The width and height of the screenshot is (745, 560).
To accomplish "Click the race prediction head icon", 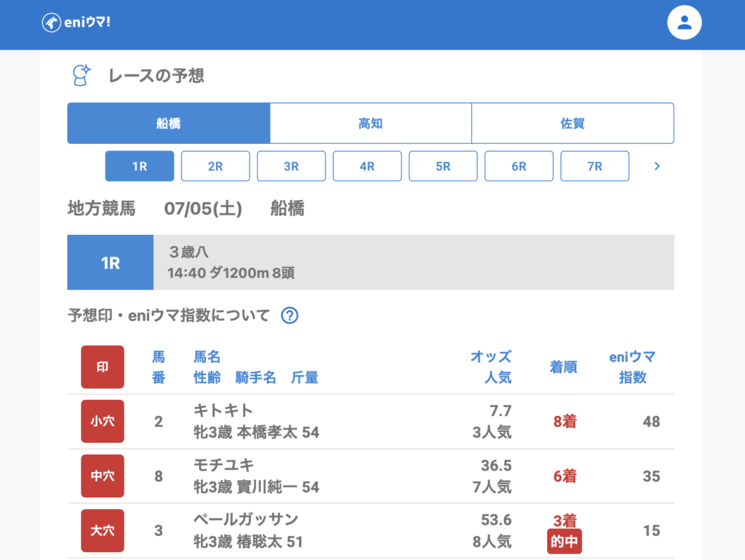I will (x=81, y=75).
